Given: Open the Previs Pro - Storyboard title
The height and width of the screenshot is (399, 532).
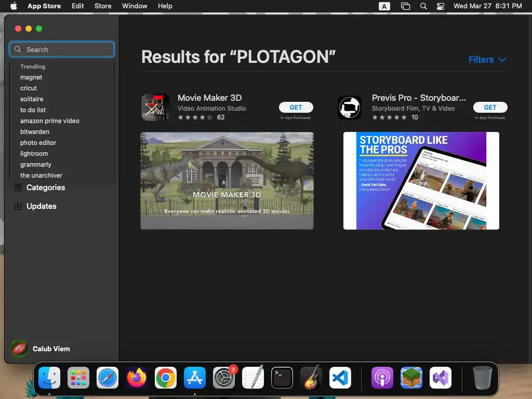Looking at the screenshot, I should pos(419,98).
